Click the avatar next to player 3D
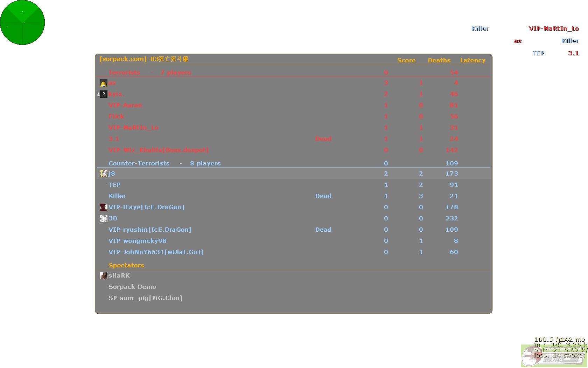Viewport: 588px width, 368px height. click(104, 218)
